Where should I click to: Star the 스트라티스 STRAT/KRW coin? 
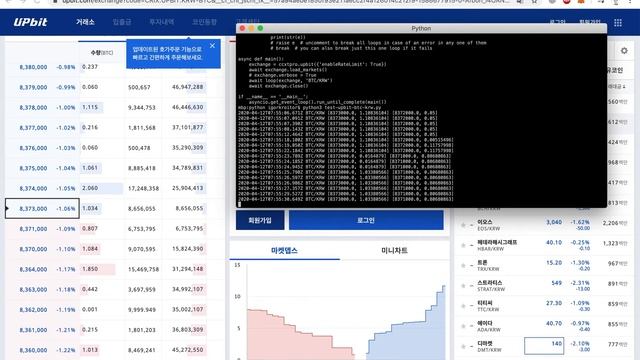[x=463, y=286]
